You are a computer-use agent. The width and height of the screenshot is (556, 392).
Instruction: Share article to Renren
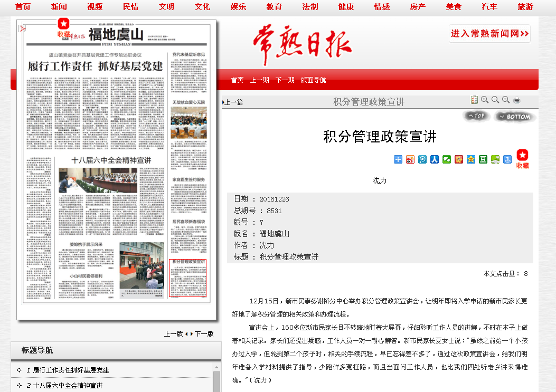435,159
